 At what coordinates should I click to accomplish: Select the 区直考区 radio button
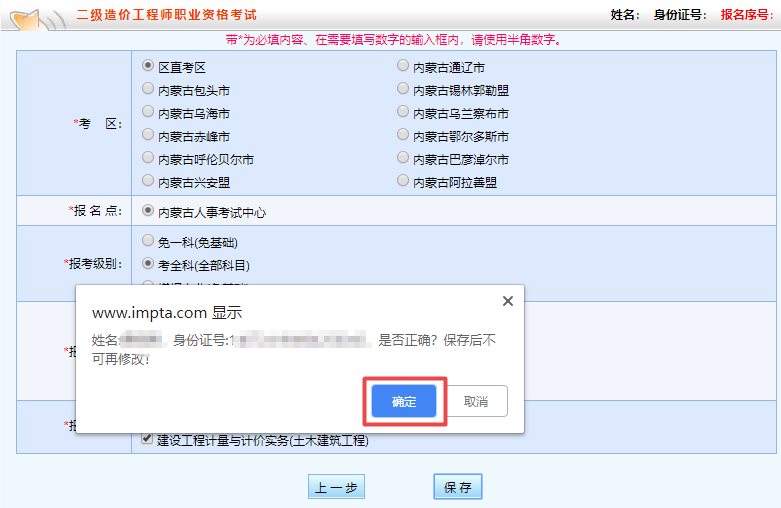[x=149, y=66]
